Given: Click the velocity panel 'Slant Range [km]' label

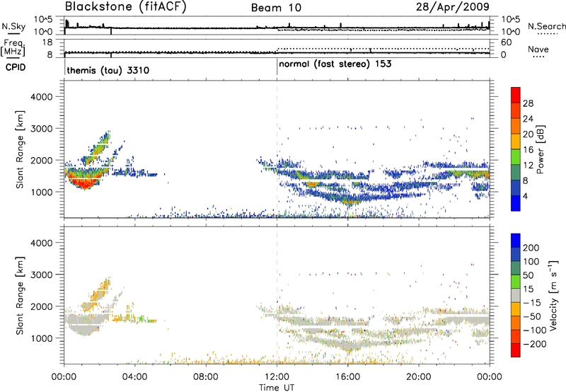Looking at the screenshot, I should pyautogui.click(x=20, y=295).
